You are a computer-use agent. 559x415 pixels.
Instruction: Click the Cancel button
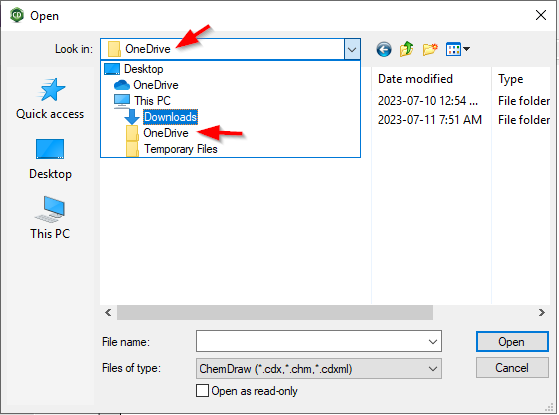click(512, 368)
